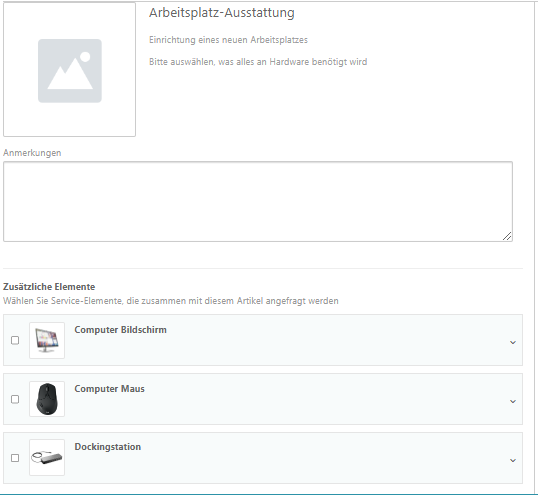
Task: Expand the Computer Bildschirm row chevron
Action: (513, 342)
